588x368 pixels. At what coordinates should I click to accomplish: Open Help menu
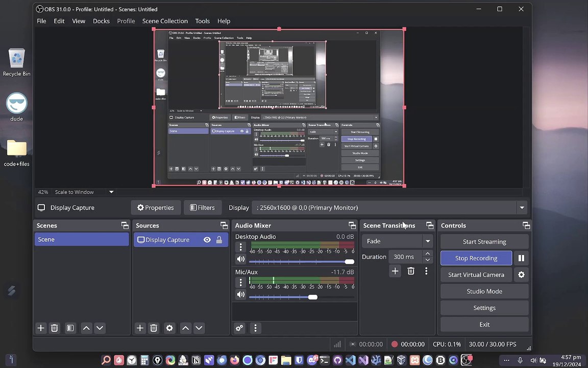pos(224,21)
